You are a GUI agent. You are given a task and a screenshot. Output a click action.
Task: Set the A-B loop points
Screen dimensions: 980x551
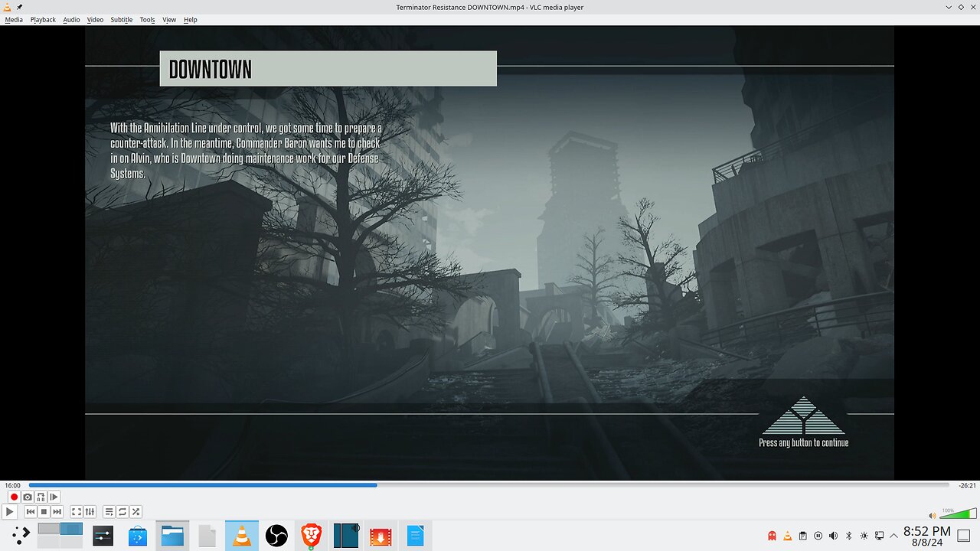[41, 497]
